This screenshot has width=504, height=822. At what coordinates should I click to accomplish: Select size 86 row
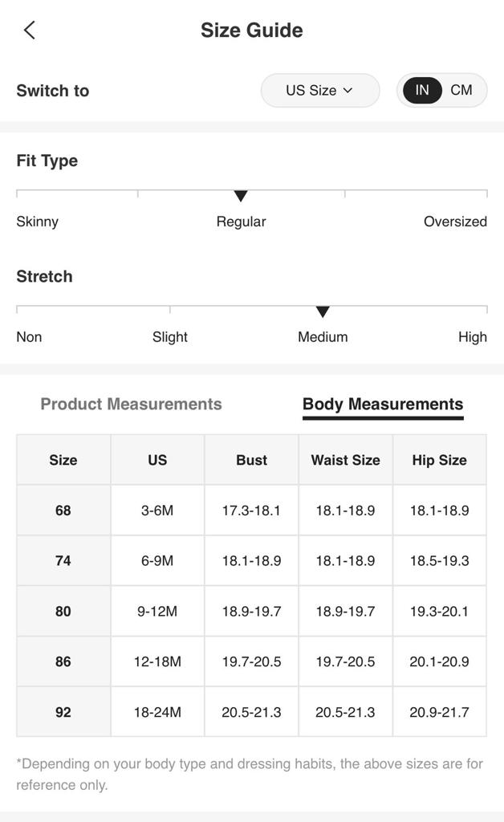63,662
